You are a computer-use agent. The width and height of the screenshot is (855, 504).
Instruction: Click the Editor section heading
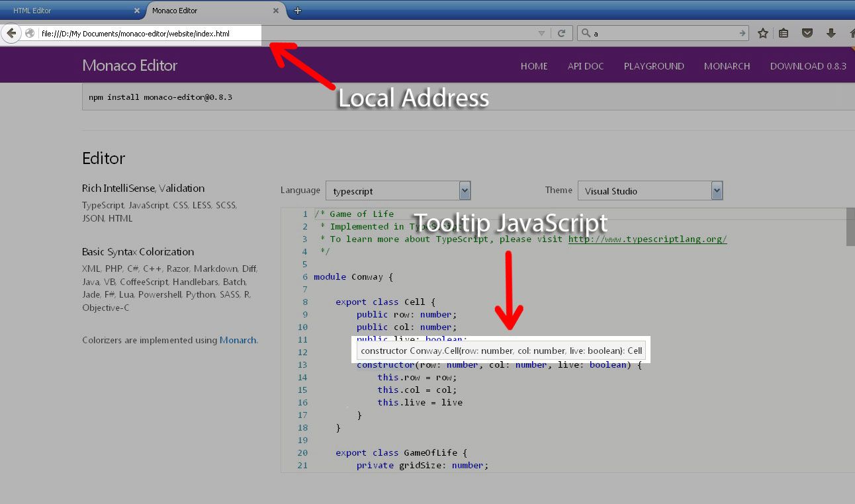tap(103, 159)
